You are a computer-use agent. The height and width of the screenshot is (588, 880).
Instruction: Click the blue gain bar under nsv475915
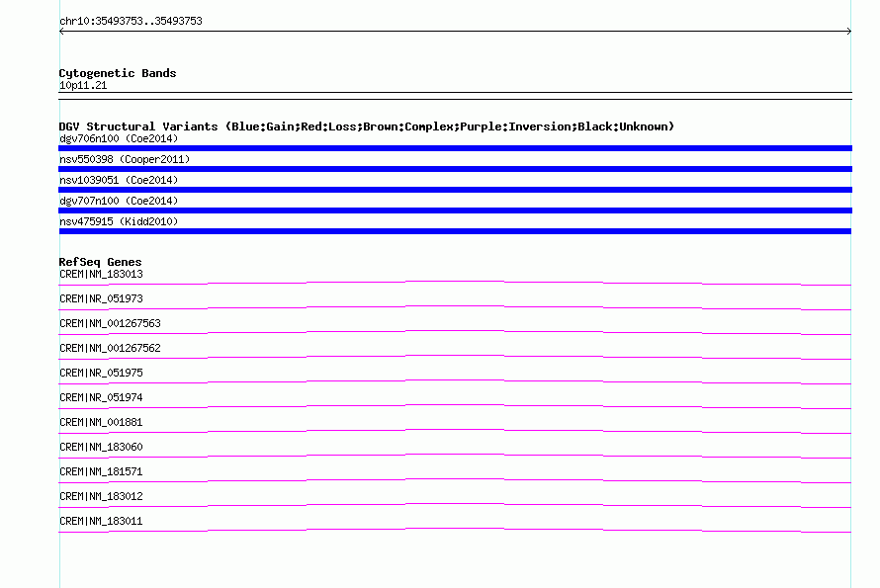[455, 231]
